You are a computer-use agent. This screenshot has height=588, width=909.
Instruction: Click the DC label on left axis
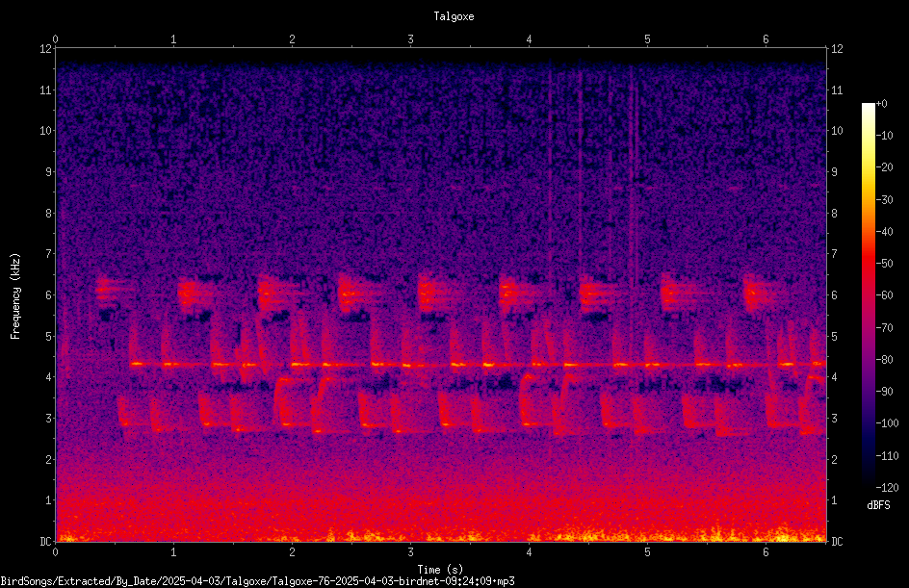pos(46,542)
